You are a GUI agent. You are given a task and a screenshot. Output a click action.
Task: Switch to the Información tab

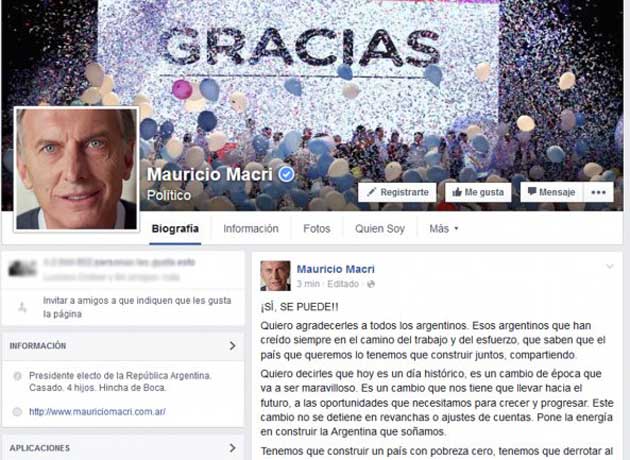(251, 229)
